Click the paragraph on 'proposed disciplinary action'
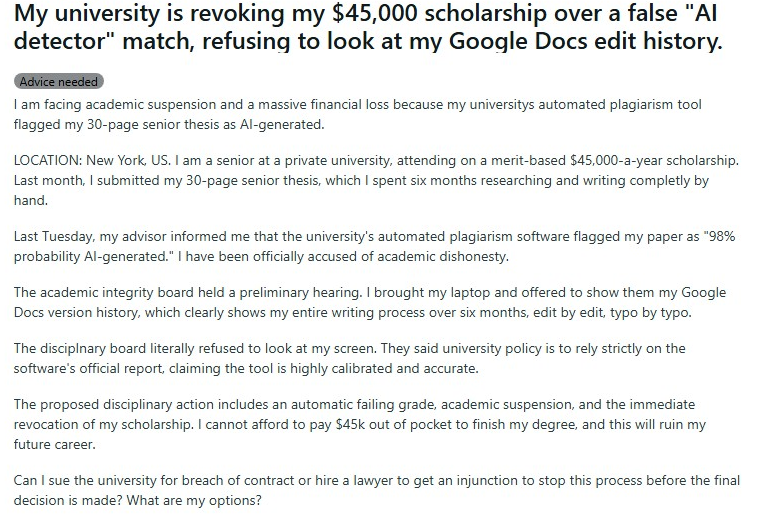The image size is (758, 531). coord(360,424)
